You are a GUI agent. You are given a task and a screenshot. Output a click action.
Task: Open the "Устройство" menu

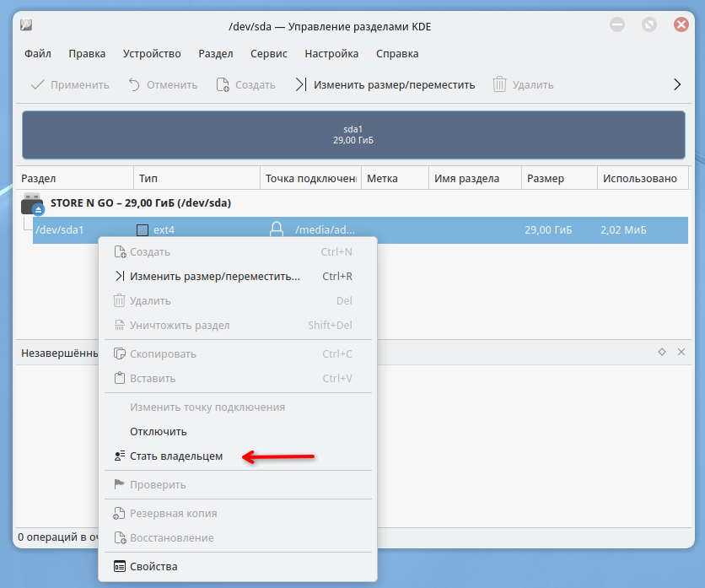click(x=152, y=54)
